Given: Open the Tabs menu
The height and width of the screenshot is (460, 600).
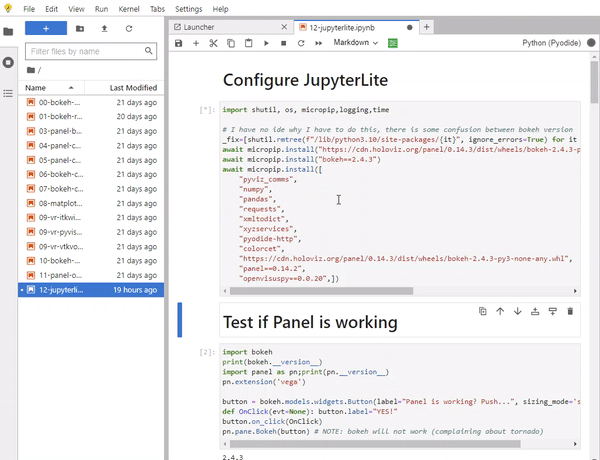Looking at the screenshot, I should pos(157,9).
